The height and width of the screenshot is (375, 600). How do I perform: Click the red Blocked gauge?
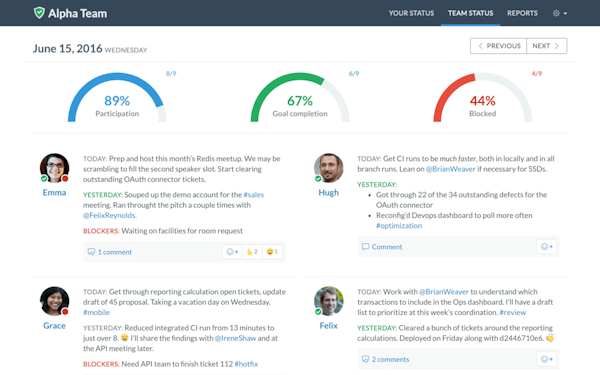[483, 98]
